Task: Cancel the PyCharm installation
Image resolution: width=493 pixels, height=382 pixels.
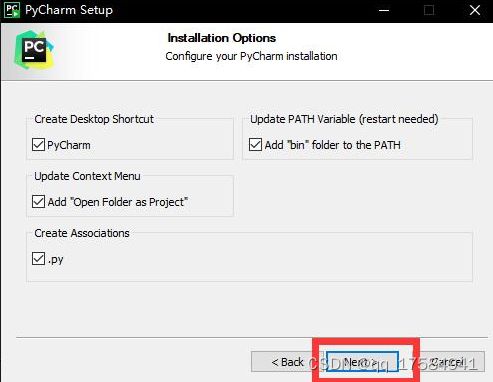Action: coord(447,362)
